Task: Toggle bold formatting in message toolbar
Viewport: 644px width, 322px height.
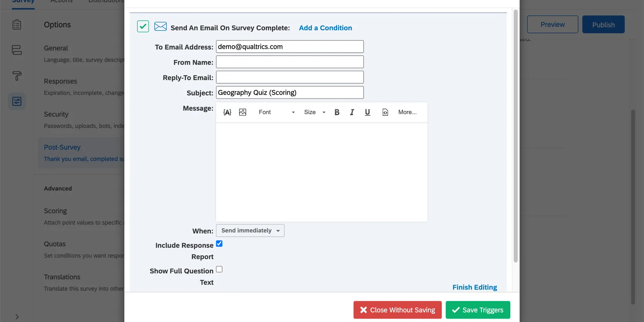Action: (x=337, y=112)
